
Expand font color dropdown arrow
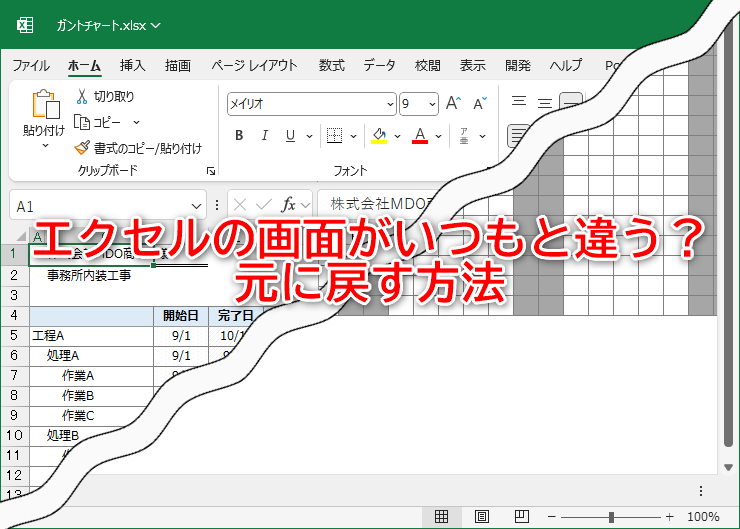[x=438, y=136]
